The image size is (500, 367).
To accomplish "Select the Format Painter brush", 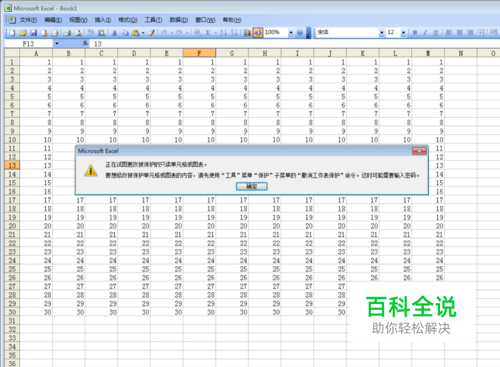I will [x=151, y=33].
